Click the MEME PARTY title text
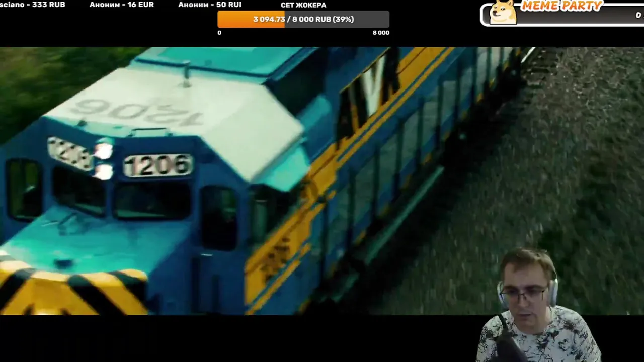This screenshot has height=362, width=644. [561, 6]
